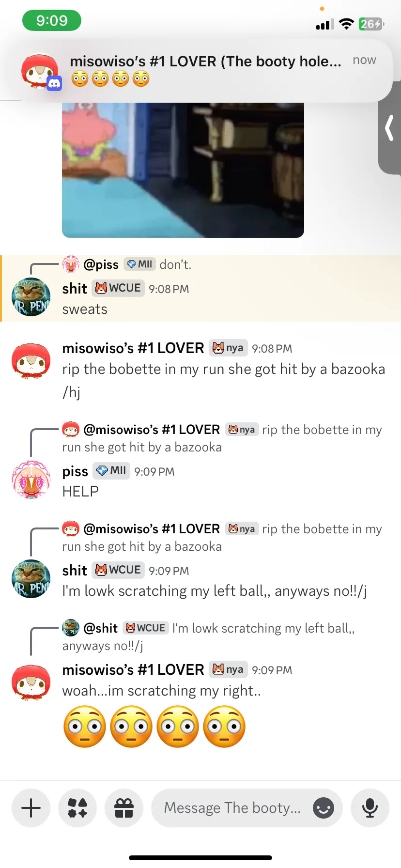This screenshot has width=401, height=868.
Task: Jump to reply preview above piss's HELP
Action: pos(222,438)
